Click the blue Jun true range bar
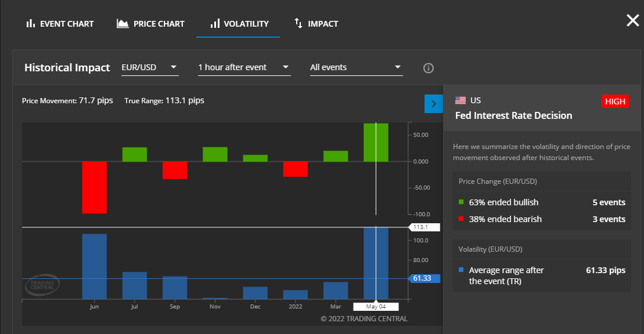Image resolution: width=644 pixels, height=334 pixels. pos(94,266)
